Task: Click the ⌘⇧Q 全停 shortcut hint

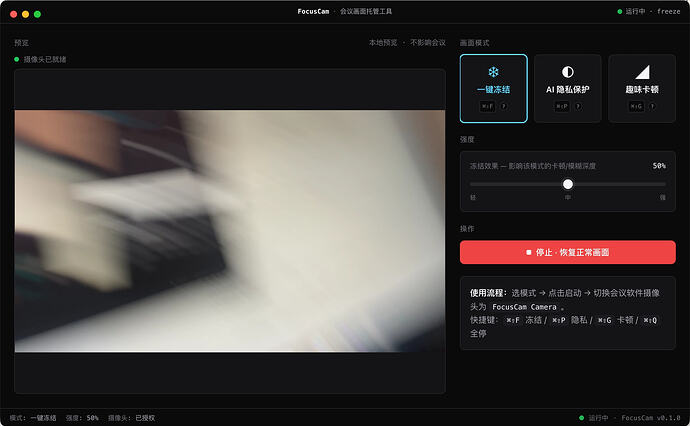Action: coord(650,320)
